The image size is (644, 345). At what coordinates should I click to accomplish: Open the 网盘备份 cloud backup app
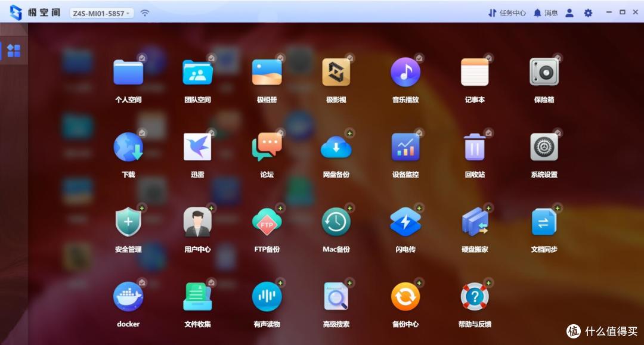336,148
